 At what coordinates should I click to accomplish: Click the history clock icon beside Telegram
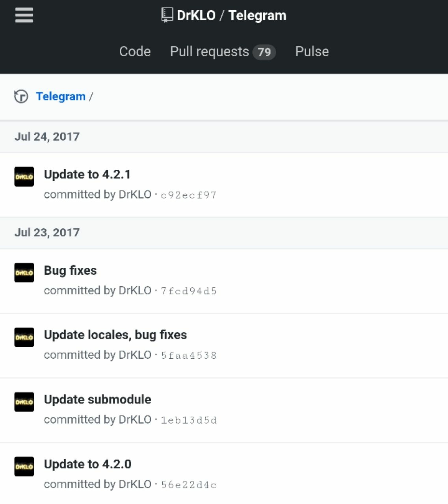click(x=21, y=96)
